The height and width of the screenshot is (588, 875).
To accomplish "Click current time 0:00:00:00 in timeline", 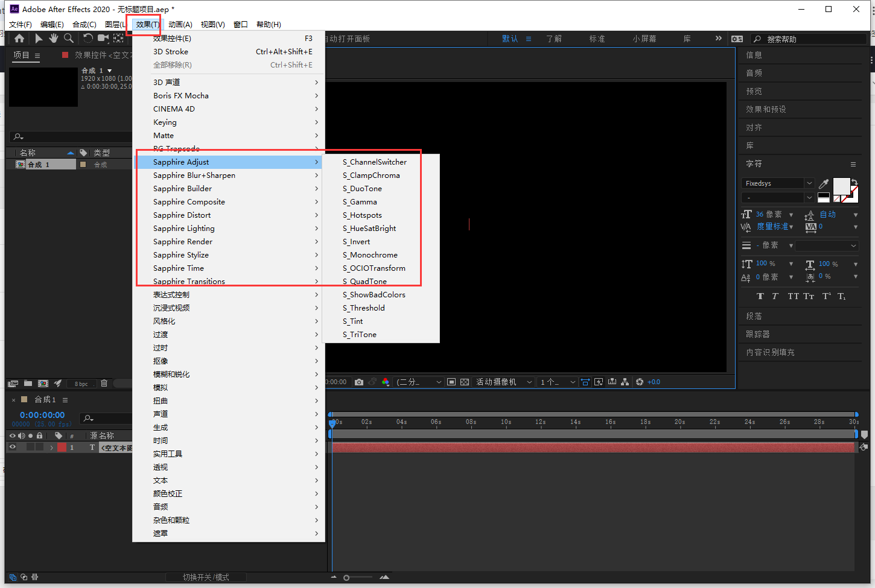I will pyautogui.click(x=42, y=415).
